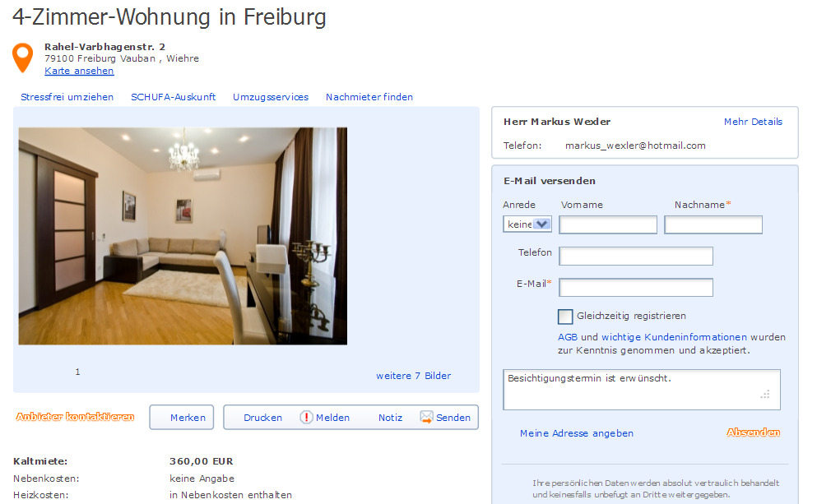Click the Karte ansehen link

(79, 71)
